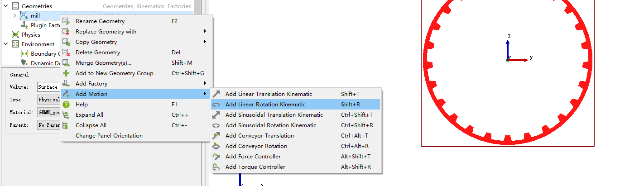Click the Add Linear Translation Kinematic arrow icon
The width and height of the screenshot is (644, 186).
click(216, 94)
